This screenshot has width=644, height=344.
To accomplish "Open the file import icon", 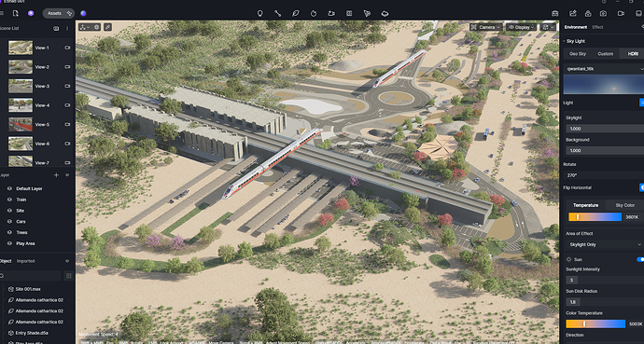I will (16, 14).
